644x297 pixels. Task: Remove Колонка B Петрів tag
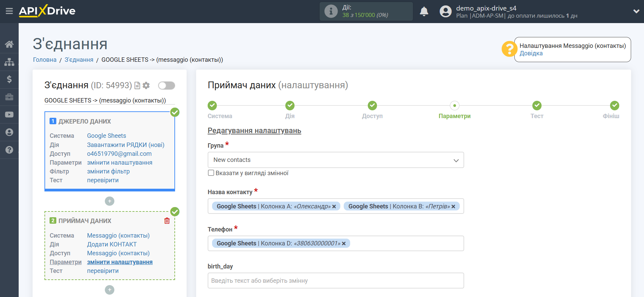453,206
